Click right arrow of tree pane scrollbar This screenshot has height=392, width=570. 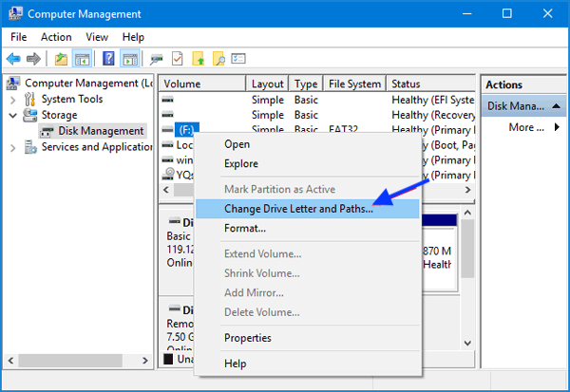tap(144, 361)
